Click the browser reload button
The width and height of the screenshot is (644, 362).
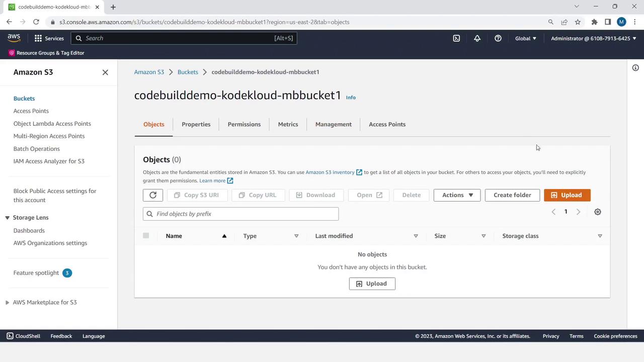[36, 22]
